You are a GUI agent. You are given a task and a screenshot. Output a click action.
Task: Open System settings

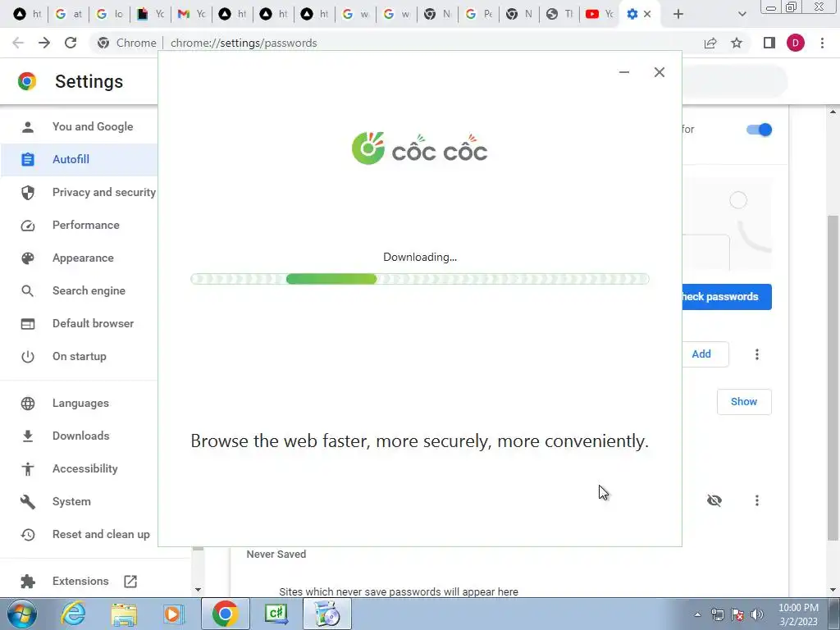click(x=71, y=501)
